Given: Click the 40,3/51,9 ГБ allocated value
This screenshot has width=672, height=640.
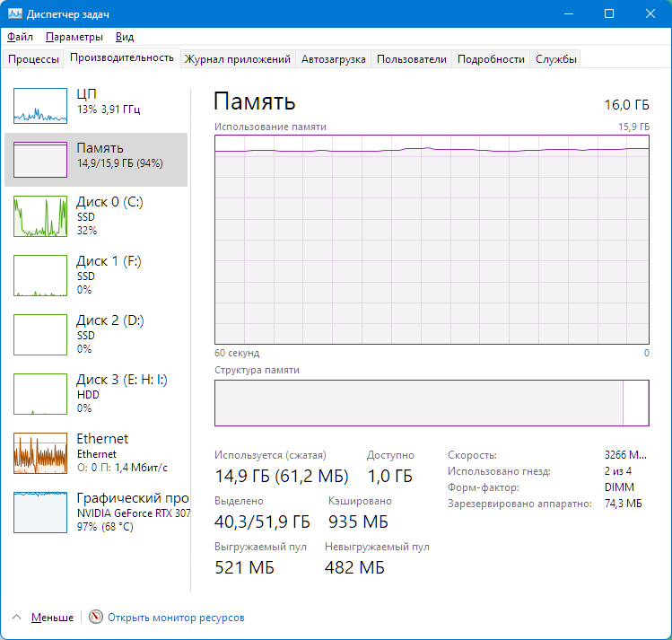Looking at the screenshot, I should click(262, 522).
